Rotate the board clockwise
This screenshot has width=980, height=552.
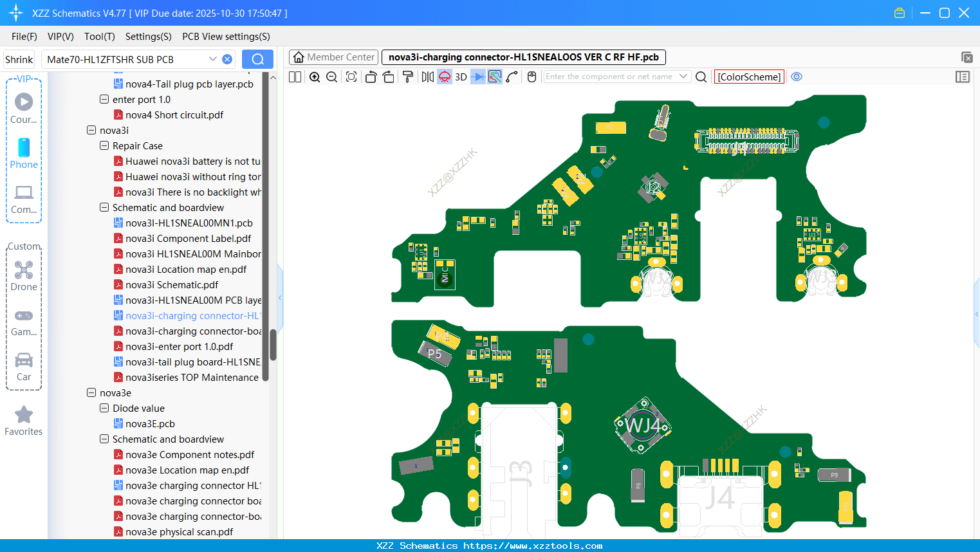coord(388,77)
